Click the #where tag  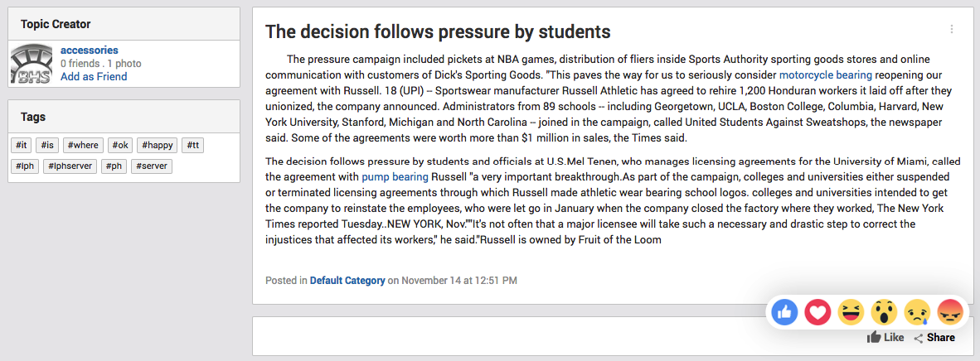click(x=83, y=146)
